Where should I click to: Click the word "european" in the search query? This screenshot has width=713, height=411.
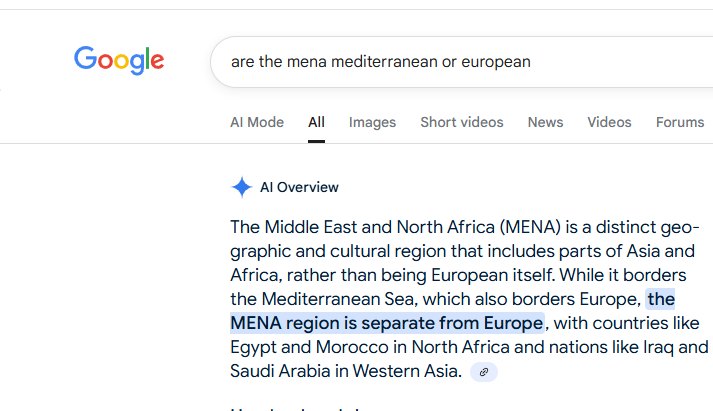[496, 61]
